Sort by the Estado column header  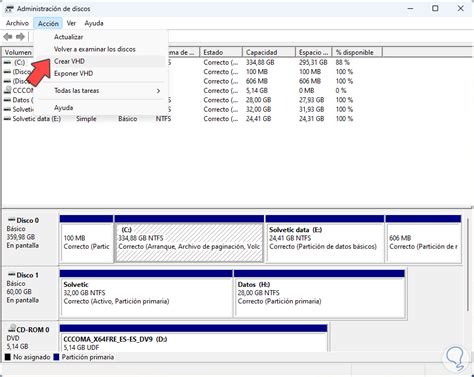(x=221, y=52)
